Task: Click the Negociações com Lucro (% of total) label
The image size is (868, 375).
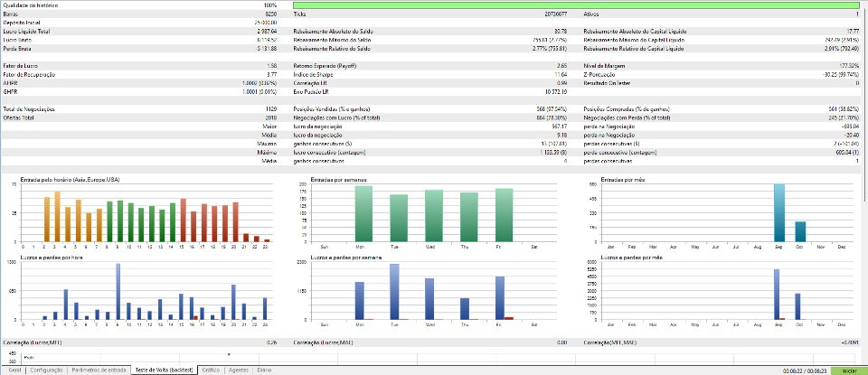Action: click(335, 118)
